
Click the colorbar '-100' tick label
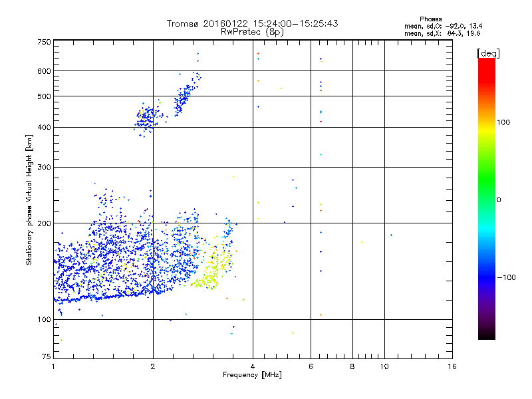(x=506, y=277)
